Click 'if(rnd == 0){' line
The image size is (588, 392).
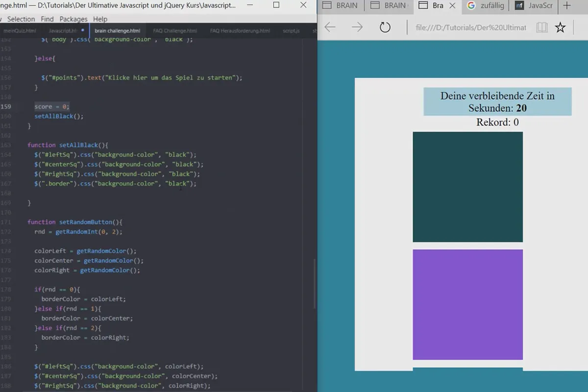[57, 290]
